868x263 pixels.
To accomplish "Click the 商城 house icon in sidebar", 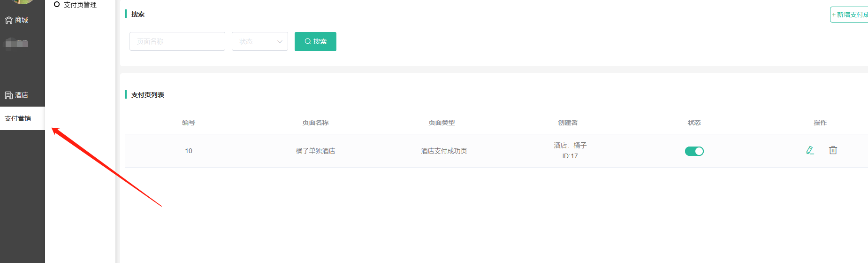I will click(8, 20).
